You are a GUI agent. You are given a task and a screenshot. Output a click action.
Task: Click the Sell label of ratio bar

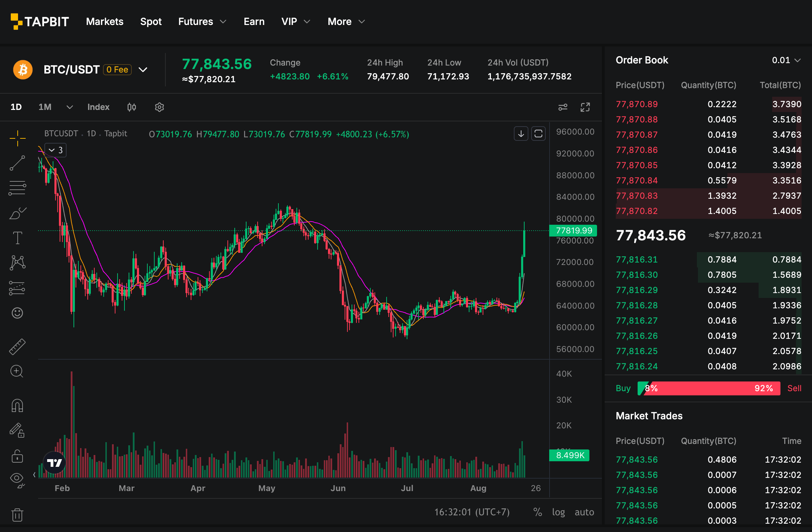point(794,388)
